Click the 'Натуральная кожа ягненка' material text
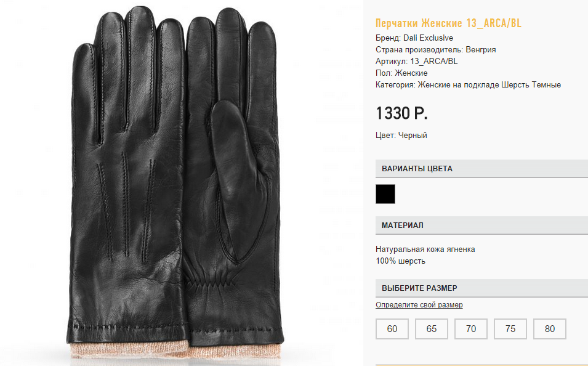 tap(425, 249)
